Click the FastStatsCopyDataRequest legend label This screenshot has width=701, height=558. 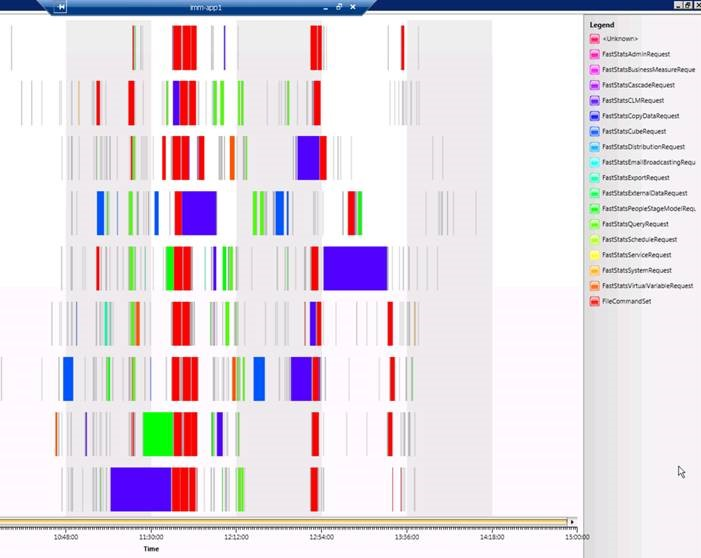pyautogui.click(x=641, y=116)
